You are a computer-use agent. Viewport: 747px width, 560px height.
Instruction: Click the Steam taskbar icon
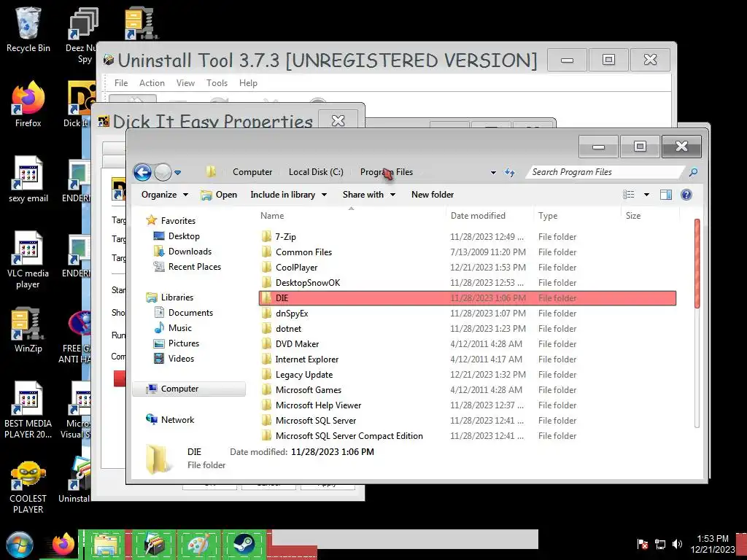point(244,543)
